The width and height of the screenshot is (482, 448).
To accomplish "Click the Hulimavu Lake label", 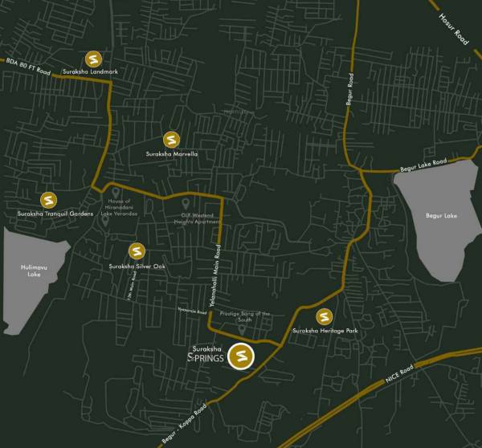I will coord(34,271).
